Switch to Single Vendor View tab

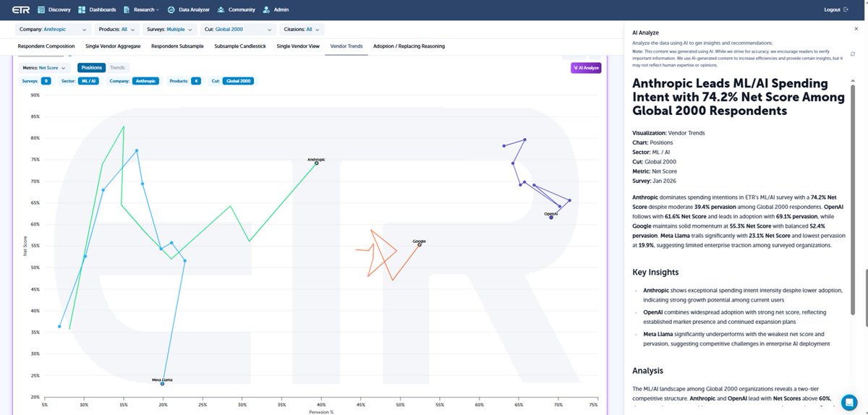coord(298,46)
